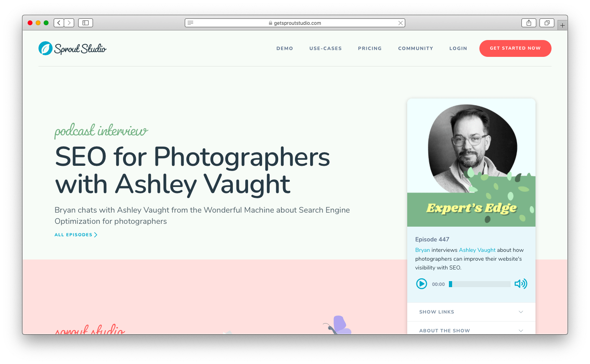Click the Expert's Edge show banner
Screen dimensions: 590x364
(x=471, y=208)
